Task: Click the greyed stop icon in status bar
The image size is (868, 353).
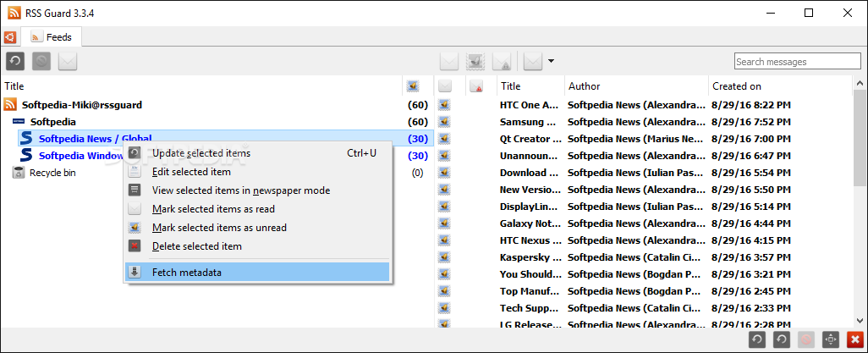Action: 806,339
